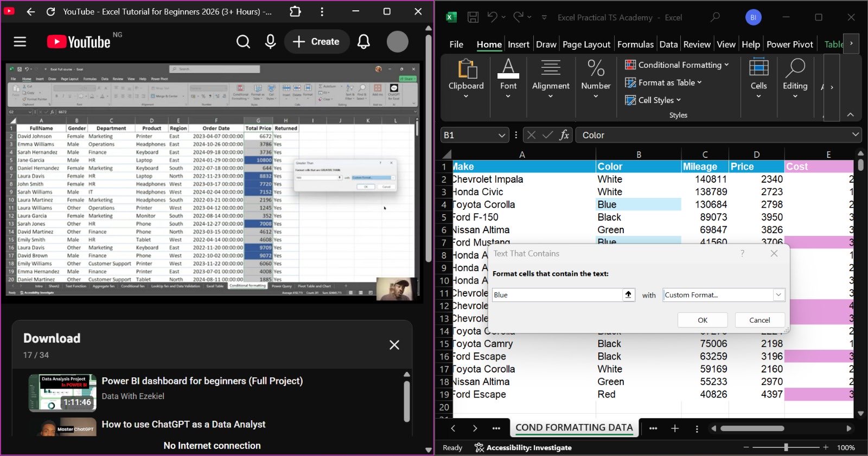
Task: Expand the Custom Format combo box
Action: point(778,294)
